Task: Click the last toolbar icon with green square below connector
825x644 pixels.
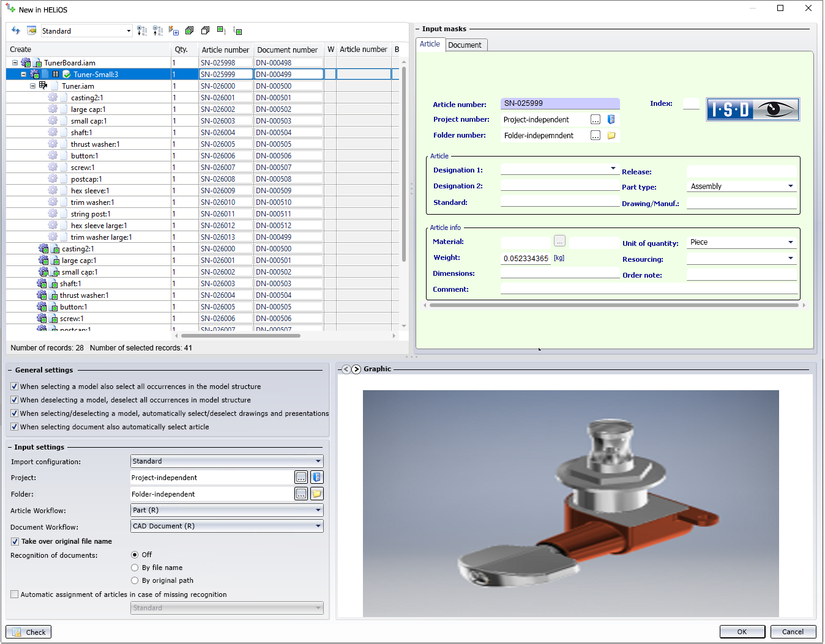Action: coord(237,31)
